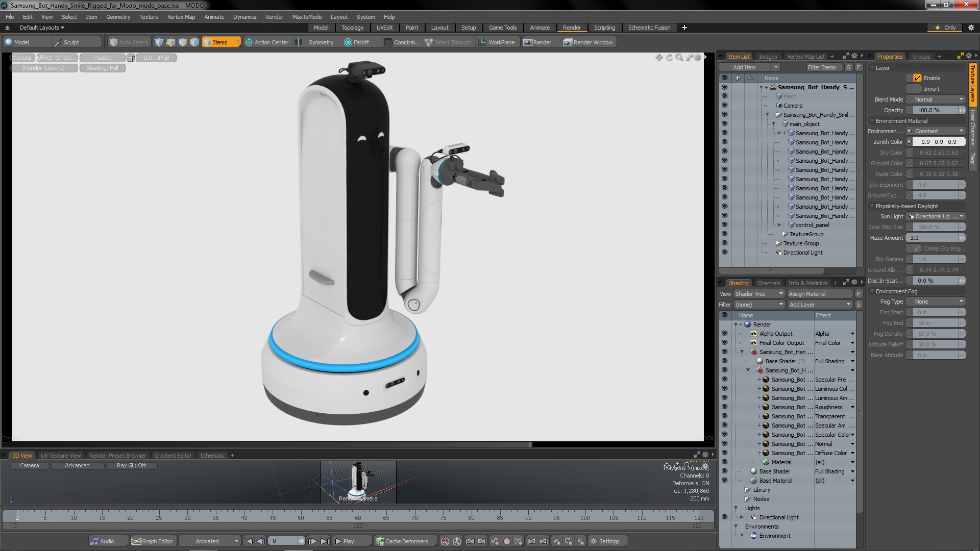Click the render preview Options button
The height and width of the screenshot is (551, 980).
22,58
